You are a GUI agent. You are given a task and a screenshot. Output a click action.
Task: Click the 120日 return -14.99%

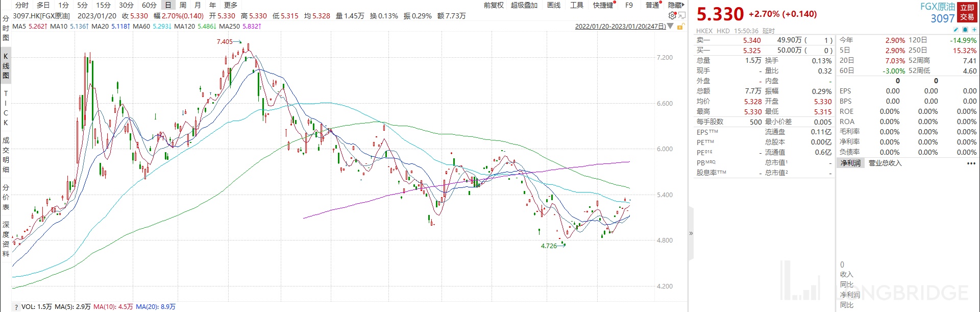[x=963, y=40]
